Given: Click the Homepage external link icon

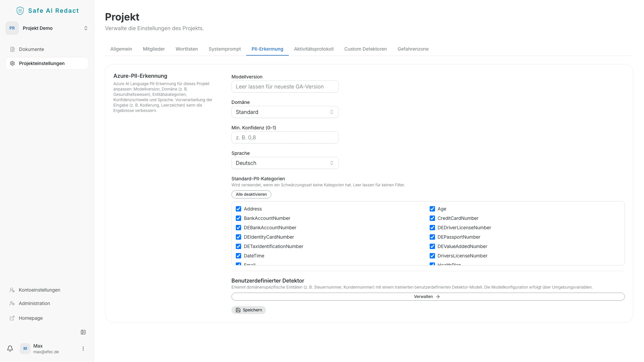Looking at the screenshot, I should pyautogui.click(x=12, y=318).
